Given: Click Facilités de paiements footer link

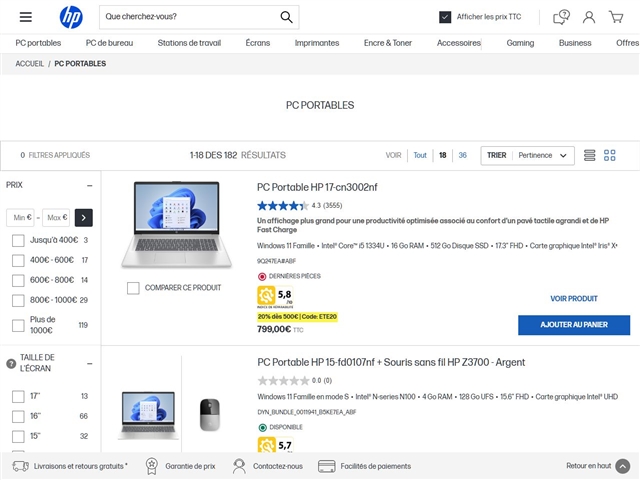Looking at the screenshot, I should point(376,466).
